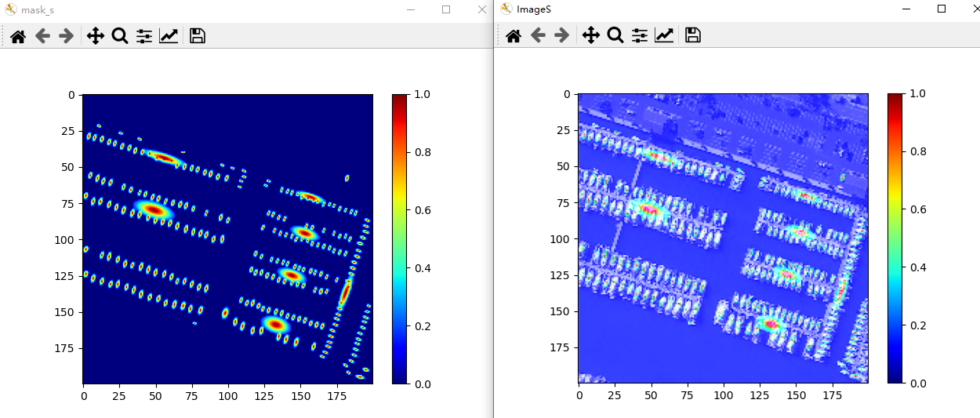Open Edit axis parameters in mask_s toolbar
The height and width of the screenshot is (418, 980).
pos(169,36)
